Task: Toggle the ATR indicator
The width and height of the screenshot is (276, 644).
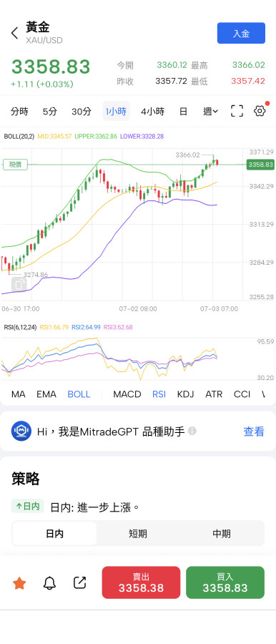Action: [x=214, y=394]
